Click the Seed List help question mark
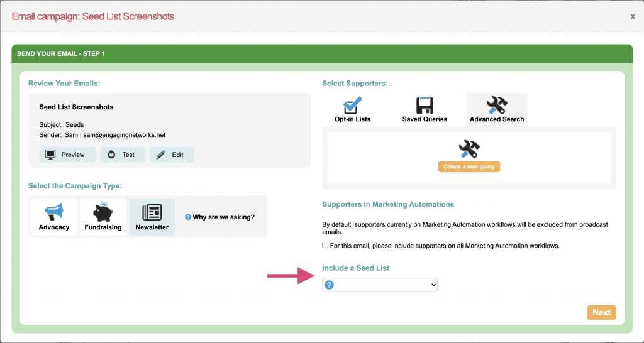This screenshot has width=644, height=343. 329,285
